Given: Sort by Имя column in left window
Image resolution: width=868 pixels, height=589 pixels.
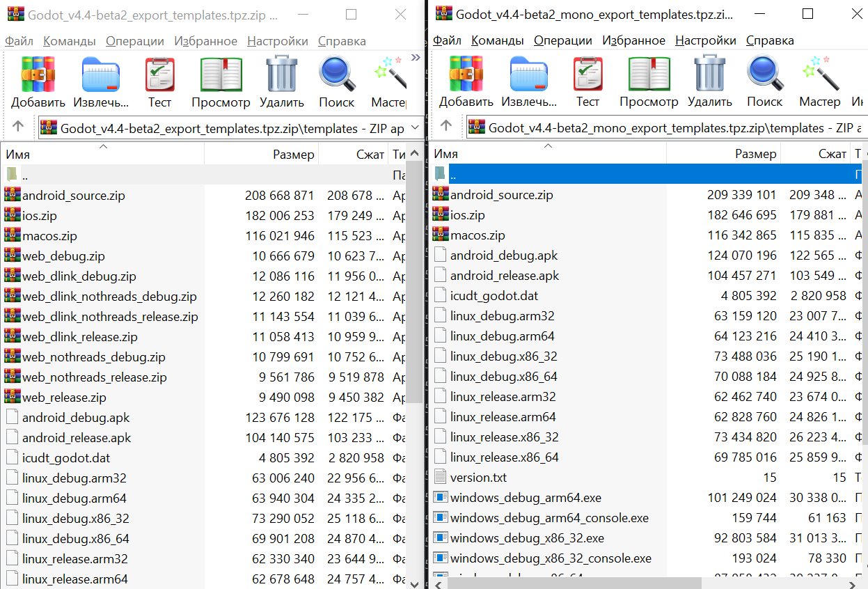Looking at the screenshot, I should coord(103,154).
